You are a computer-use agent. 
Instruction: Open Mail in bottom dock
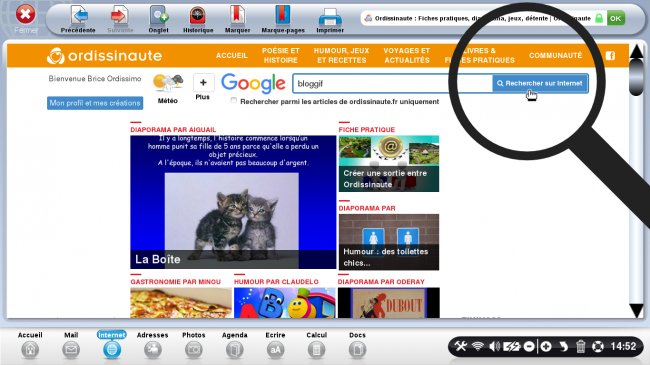coord(71,345)
